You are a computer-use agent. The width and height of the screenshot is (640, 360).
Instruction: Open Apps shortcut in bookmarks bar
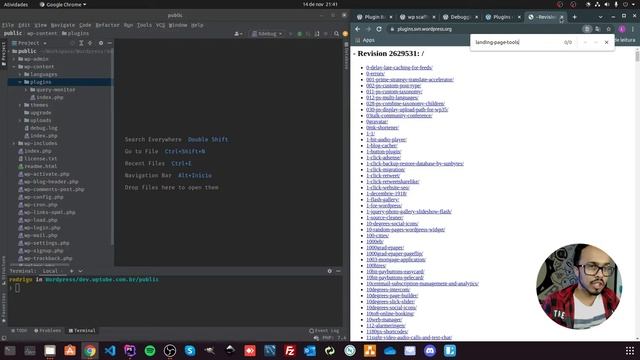[x=365, y=40]
